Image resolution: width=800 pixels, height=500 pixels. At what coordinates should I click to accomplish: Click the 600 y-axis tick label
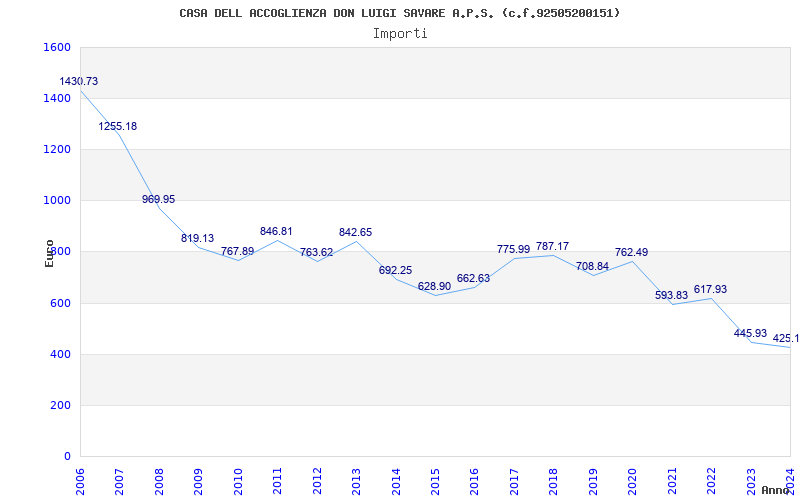[60, 304]
